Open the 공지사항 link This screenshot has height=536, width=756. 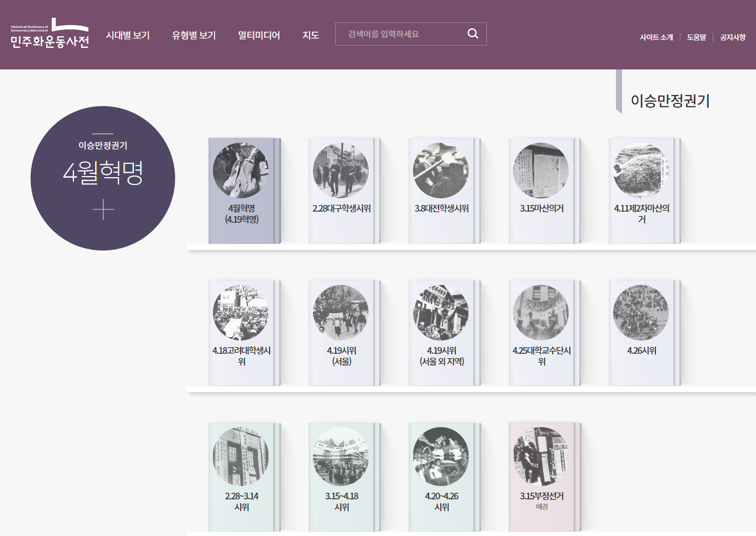coord(732,37)
